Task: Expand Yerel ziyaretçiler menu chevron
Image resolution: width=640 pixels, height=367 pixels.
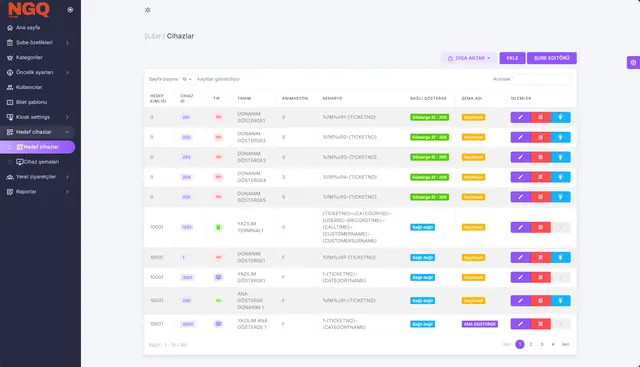Action: point(67,177)
